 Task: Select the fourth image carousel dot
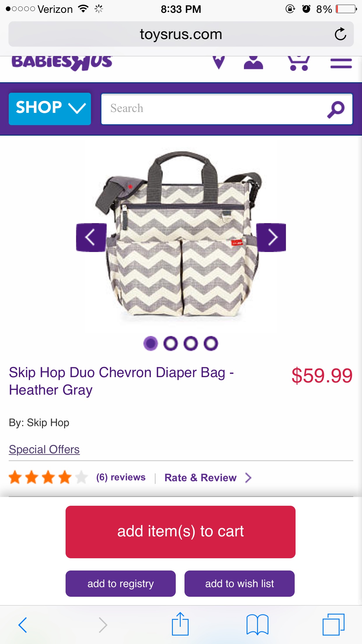coord(211,343)
